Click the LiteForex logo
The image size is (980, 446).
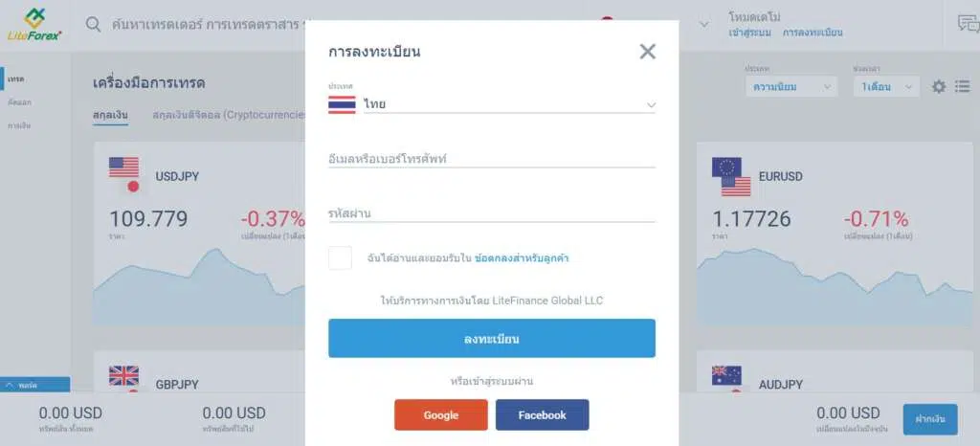point(37,24)
